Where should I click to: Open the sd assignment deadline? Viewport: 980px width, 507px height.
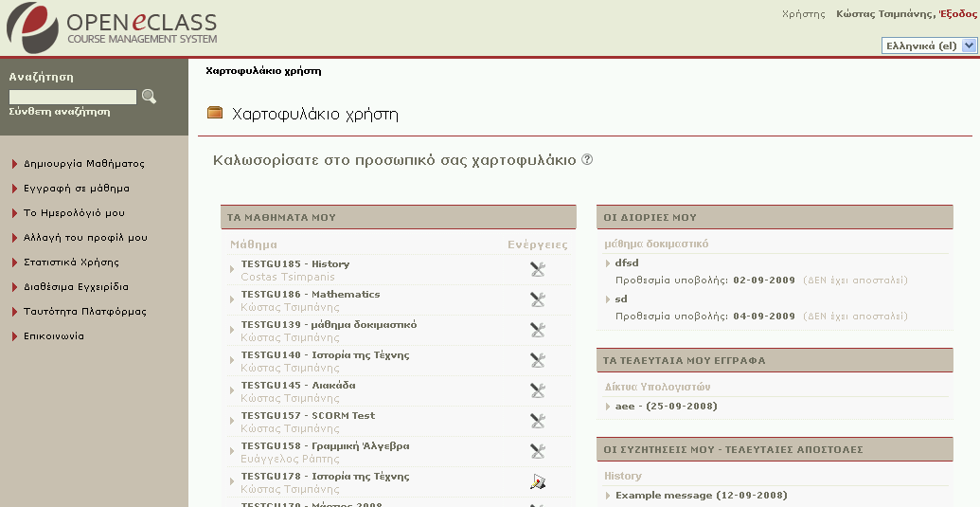click(620, 299)
